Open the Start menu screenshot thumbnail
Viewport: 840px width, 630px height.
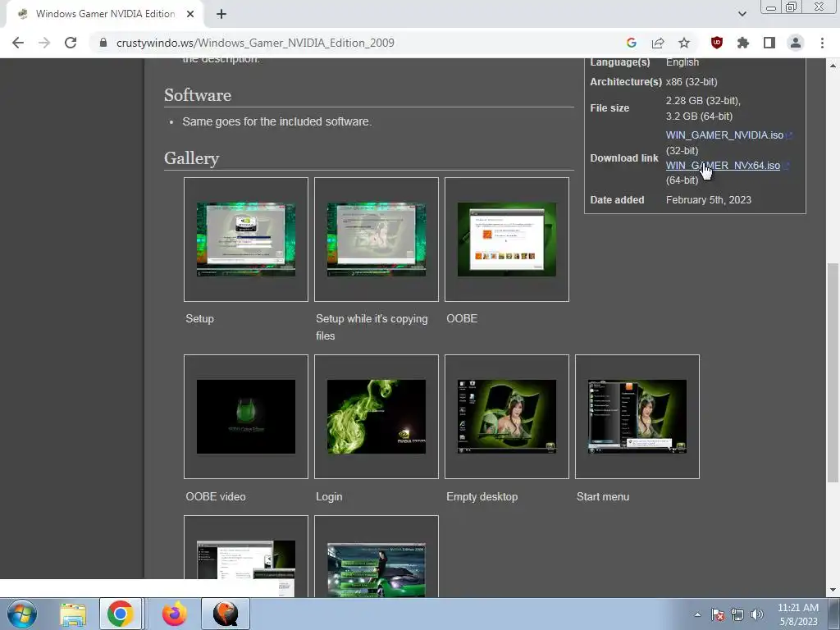coord(637,417)
